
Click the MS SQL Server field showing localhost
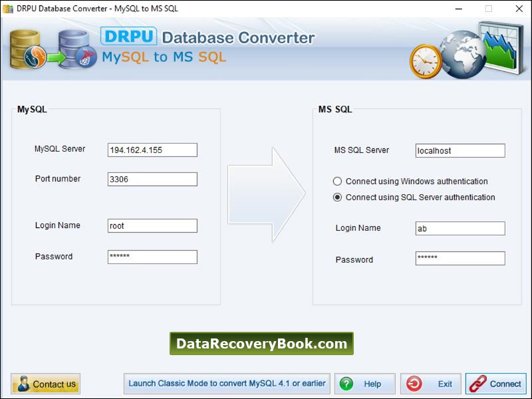[459, 150]
